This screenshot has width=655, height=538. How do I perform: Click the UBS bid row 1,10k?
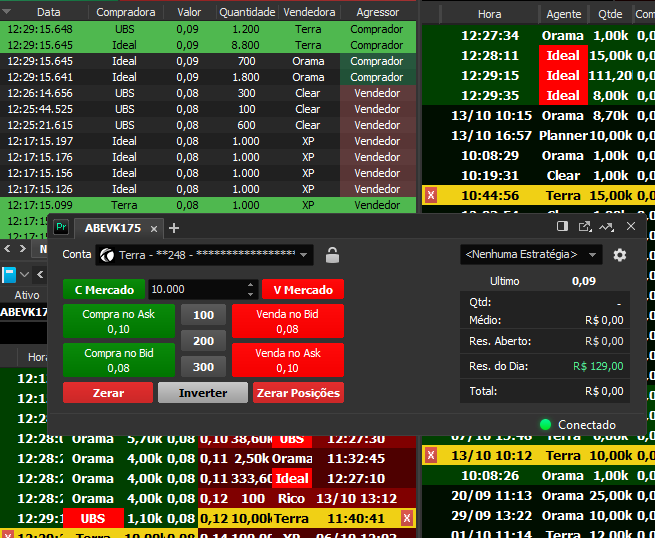99,518
